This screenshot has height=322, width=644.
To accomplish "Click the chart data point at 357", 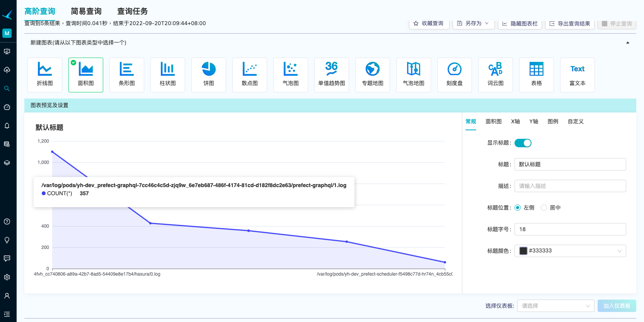I will (x=249, y=231).
